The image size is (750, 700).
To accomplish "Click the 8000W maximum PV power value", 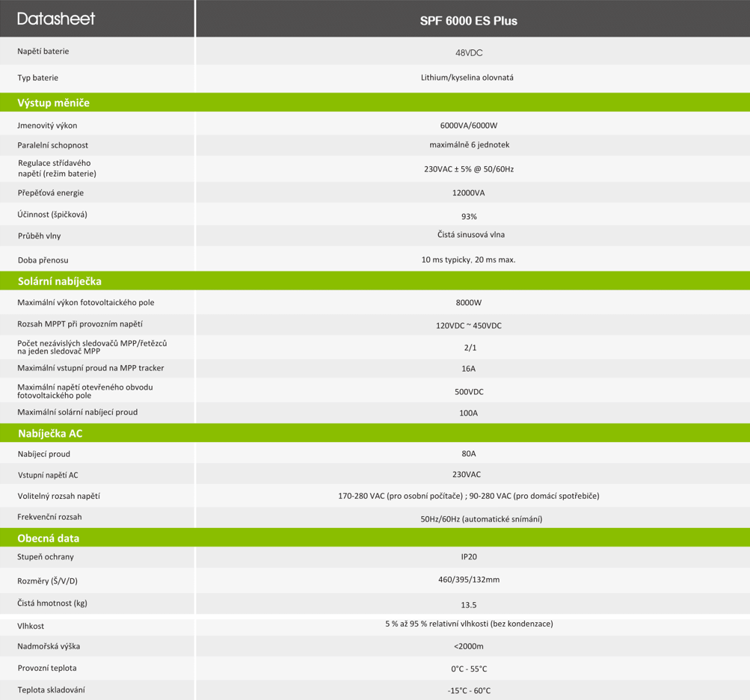I will coord(469,303).
